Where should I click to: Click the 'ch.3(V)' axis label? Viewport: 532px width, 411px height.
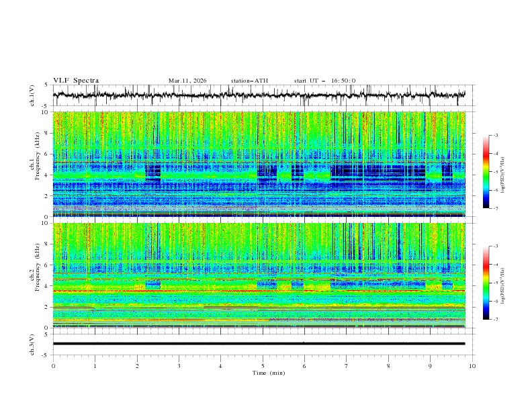32,345
